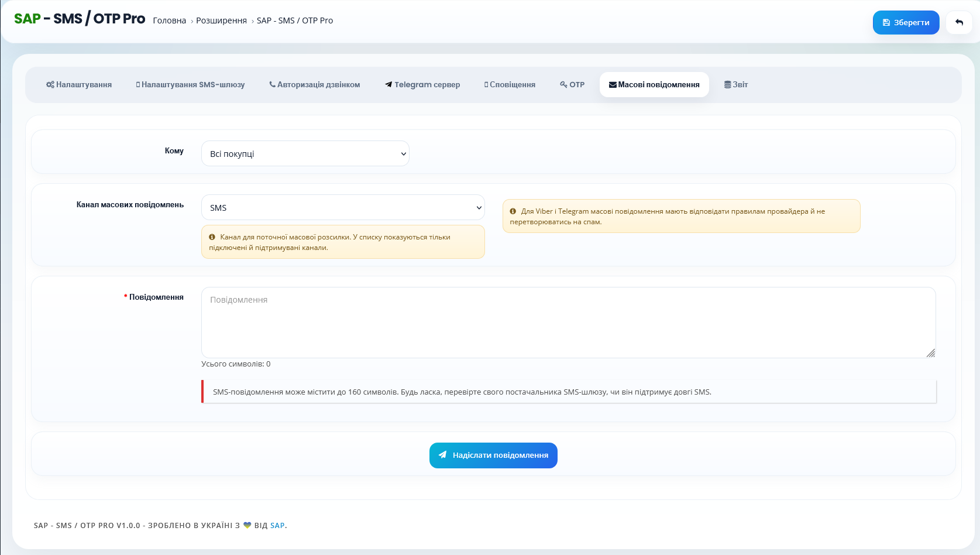Focus the Повідомлення text area

[568, 322]
